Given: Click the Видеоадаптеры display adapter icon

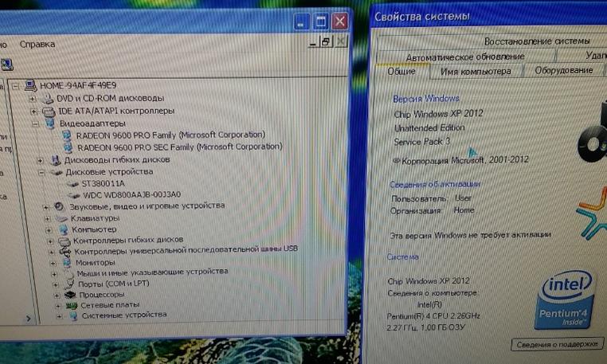Looking at the screenshot, I should (x=50, y=123).
